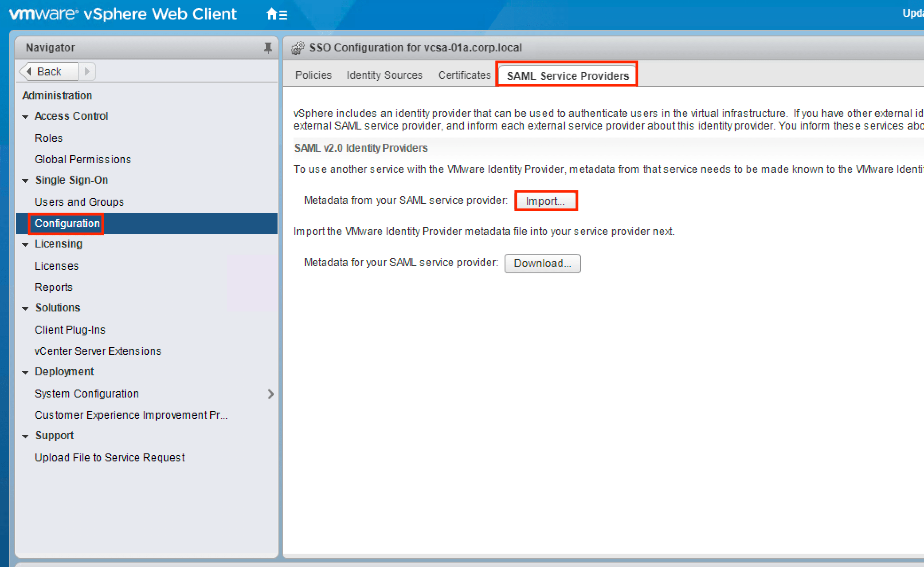This screenshot has height=567, width=924.
Task: Open System Configuration chevron arrow
Action: click(x=270, y=394)
